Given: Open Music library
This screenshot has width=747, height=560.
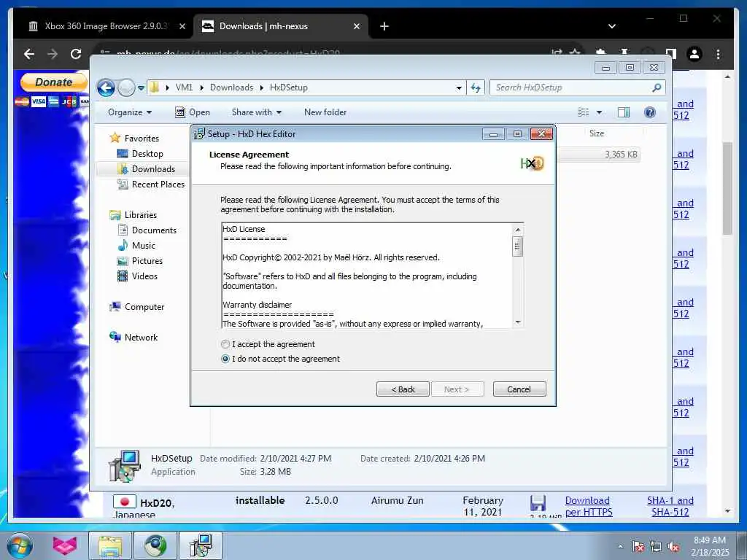Looking at the screenshot, I should pos(144,245).
